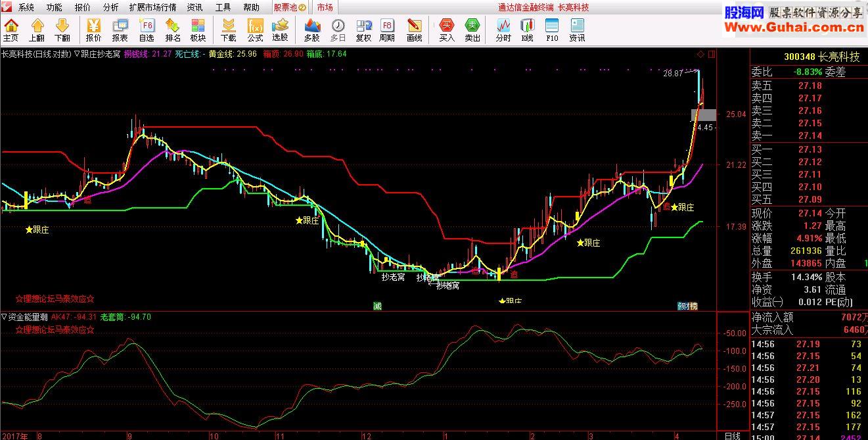868x440 pixels.
Task: Toggle the 复权 price adjustment icon
Action: coord(363,30)
